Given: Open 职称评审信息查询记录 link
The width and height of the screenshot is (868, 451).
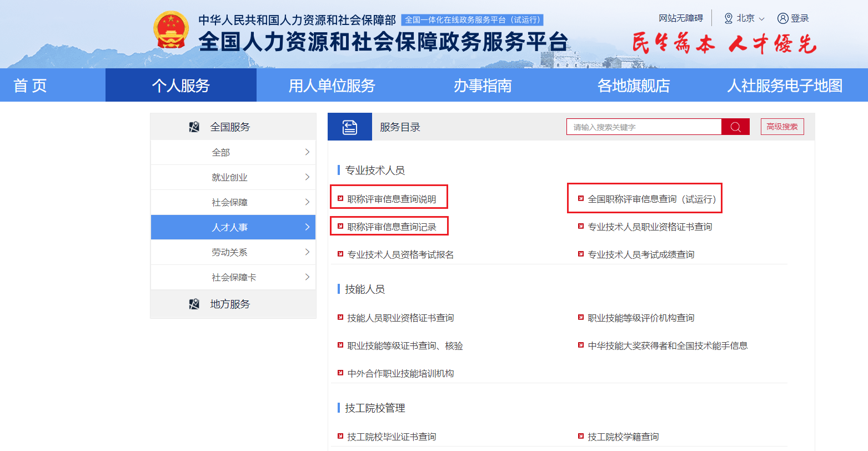Looking at the screenshot, I should 392,227.
